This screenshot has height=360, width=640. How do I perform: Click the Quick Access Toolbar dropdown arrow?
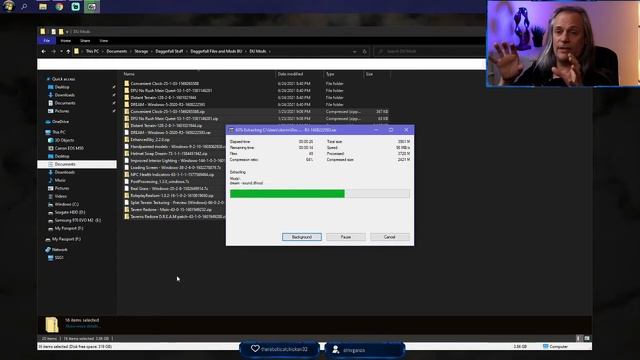pyautogui.click(x=67, y=31)
